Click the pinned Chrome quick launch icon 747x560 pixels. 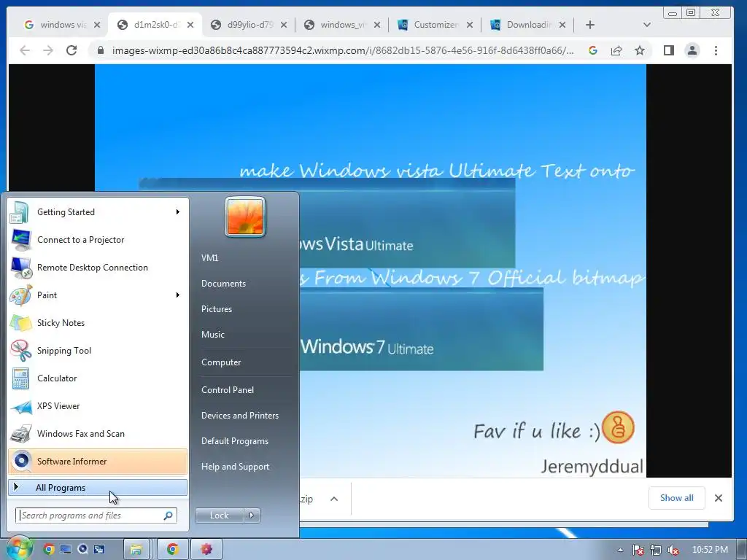click(x=49, y=550)
